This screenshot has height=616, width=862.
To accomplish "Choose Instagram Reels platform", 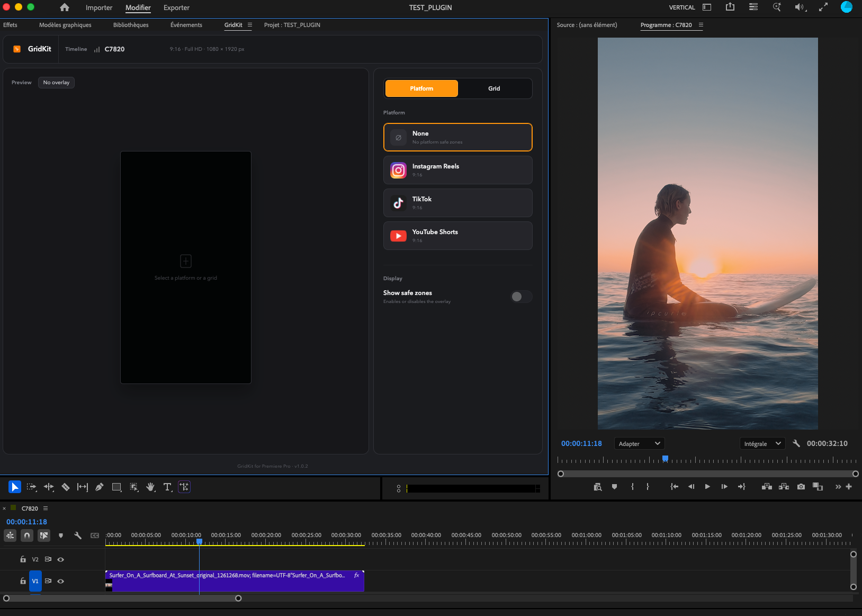I will tap(458, 170).
